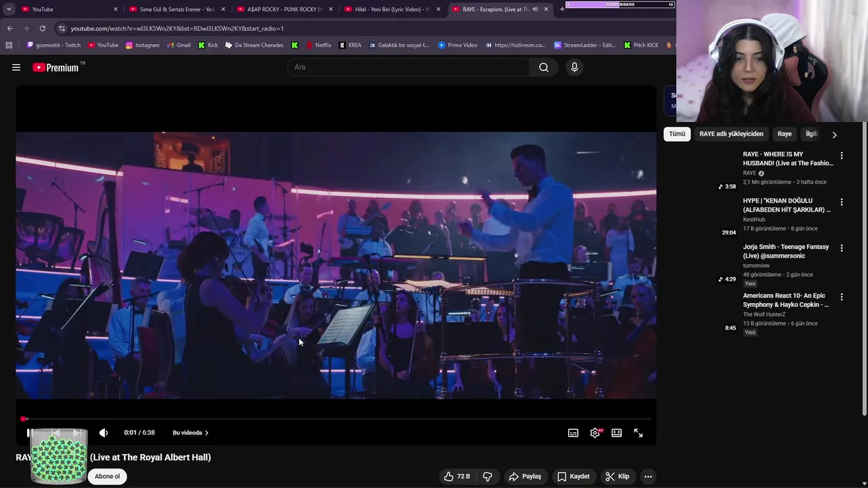Open the YouTube hamburger guide menu

(16, 67)
